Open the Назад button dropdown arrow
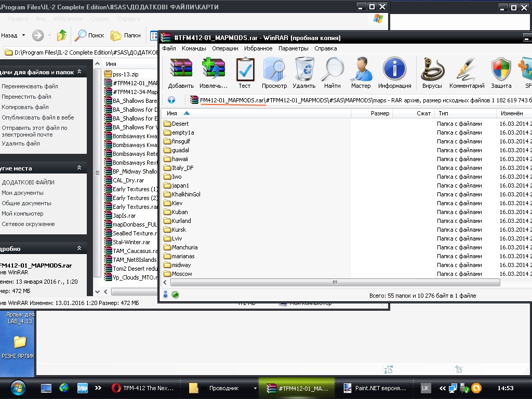 click(x=23, y=35)
